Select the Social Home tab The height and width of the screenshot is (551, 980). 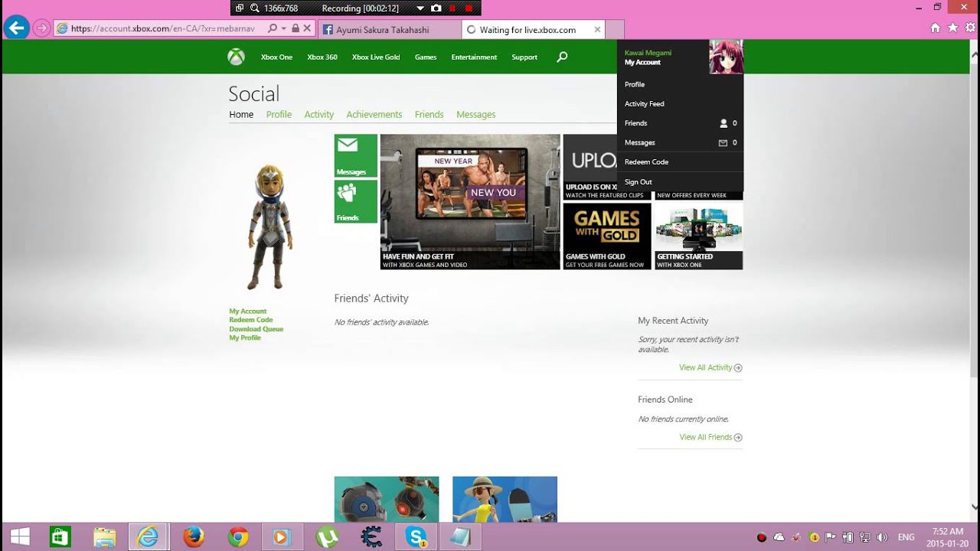click(241, 115)
